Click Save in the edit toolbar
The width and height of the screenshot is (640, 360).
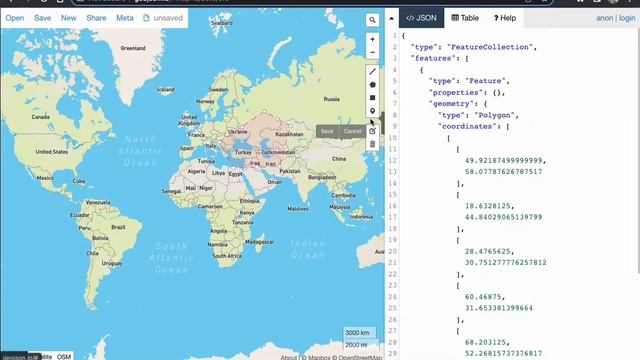click(x=327, y=131)
